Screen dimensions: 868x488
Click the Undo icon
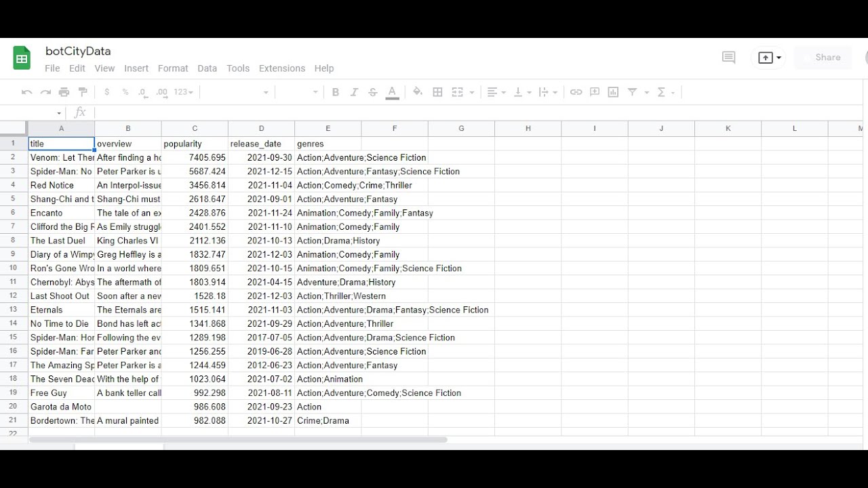27,92
